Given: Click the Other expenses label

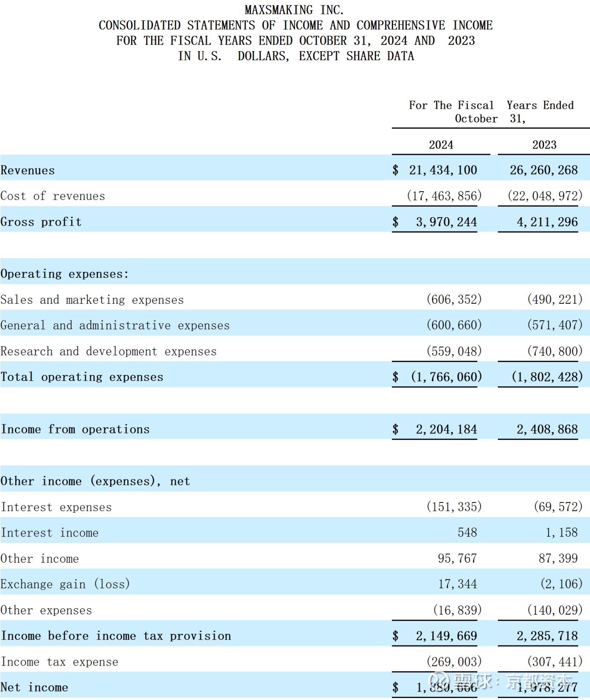Looking at the screenshot, I should [x=46, y=610].
